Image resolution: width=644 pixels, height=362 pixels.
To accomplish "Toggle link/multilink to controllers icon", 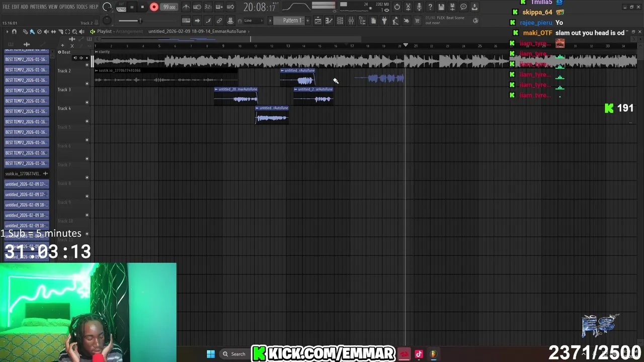I will [219, 21].
